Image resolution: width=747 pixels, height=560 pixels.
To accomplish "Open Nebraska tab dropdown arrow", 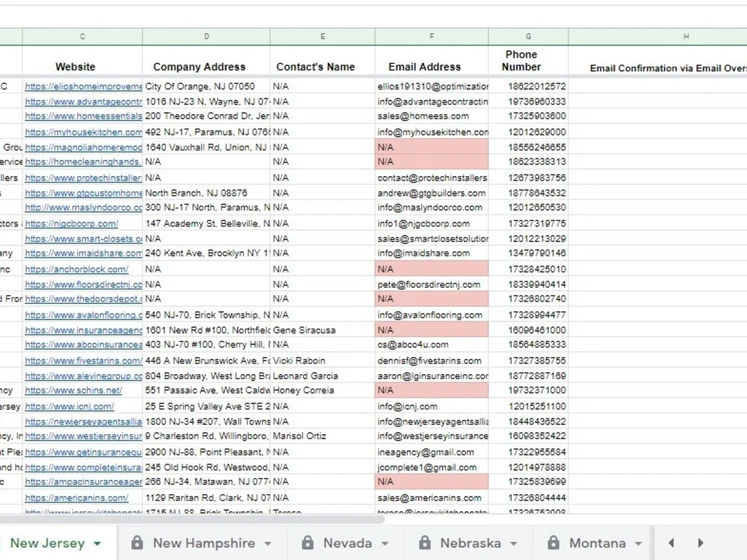I will 514,544.
